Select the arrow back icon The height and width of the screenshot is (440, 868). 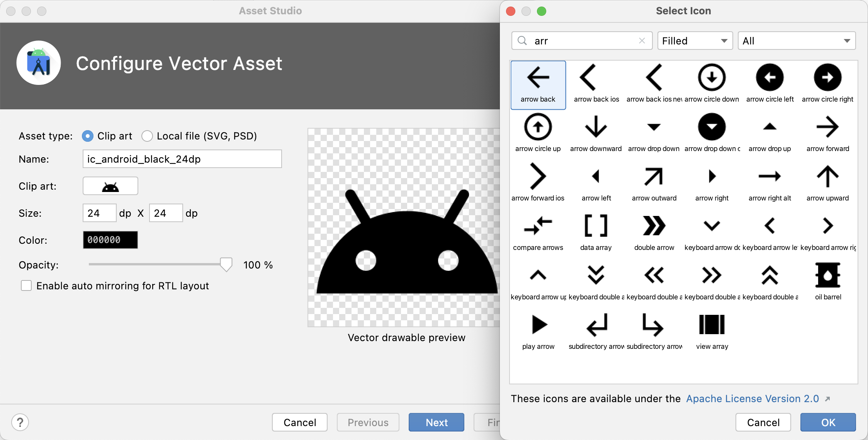click(x=538, y=85)
